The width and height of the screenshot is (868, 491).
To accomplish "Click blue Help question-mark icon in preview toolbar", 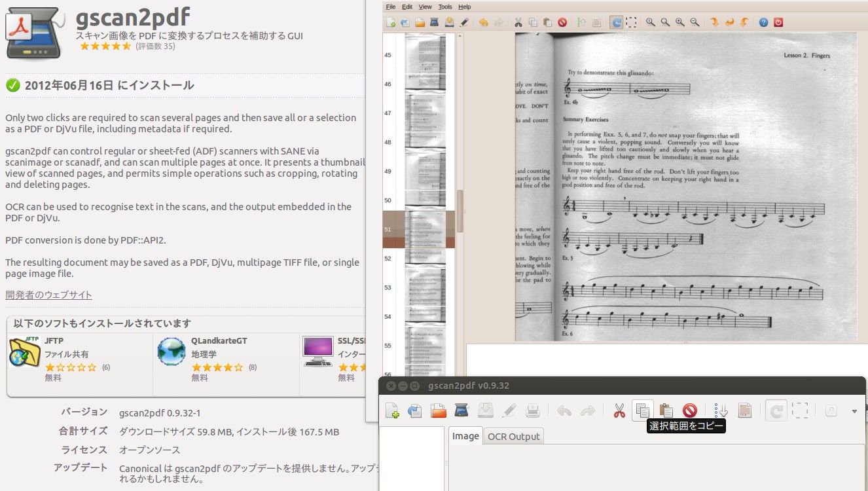I will [763, 22].
